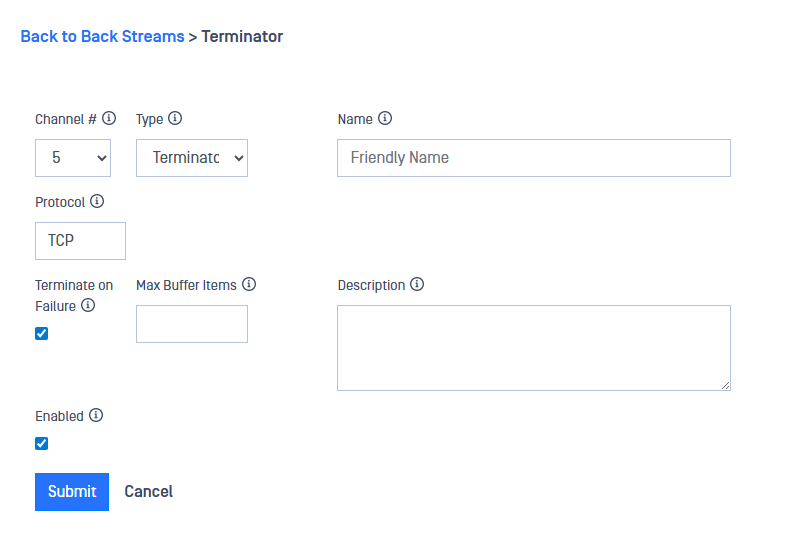Go back to Back to Back Streams
This screenshot has width=786, height=552.
click(102, 36)
